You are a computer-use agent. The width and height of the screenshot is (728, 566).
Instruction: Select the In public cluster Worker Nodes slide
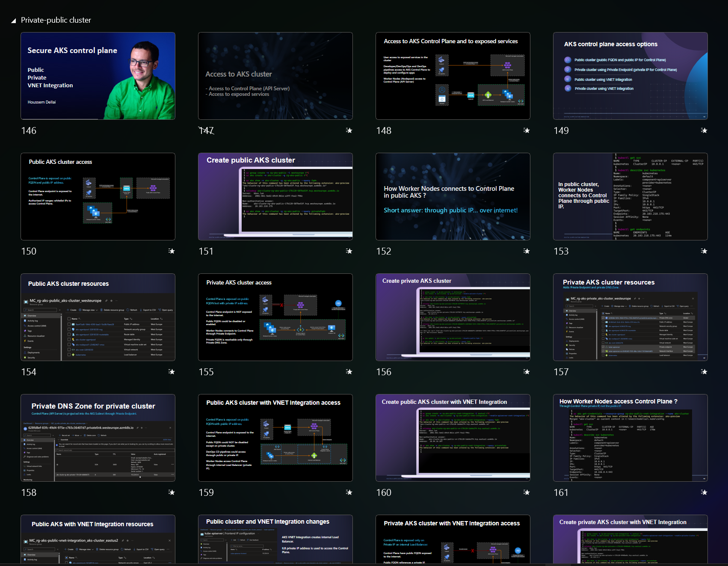pos(630,196)
